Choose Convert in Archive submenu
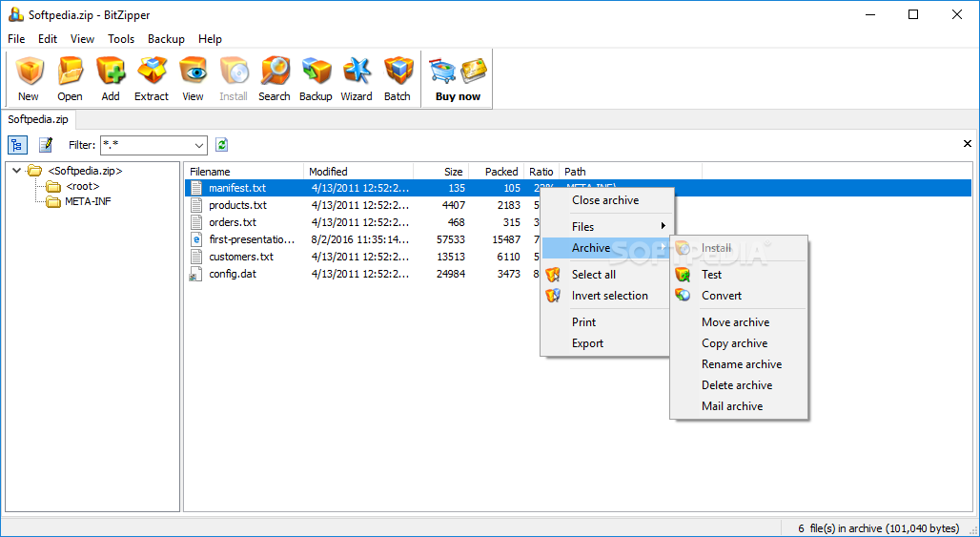This screenshot has height=537, width=980. click(739, 296)
